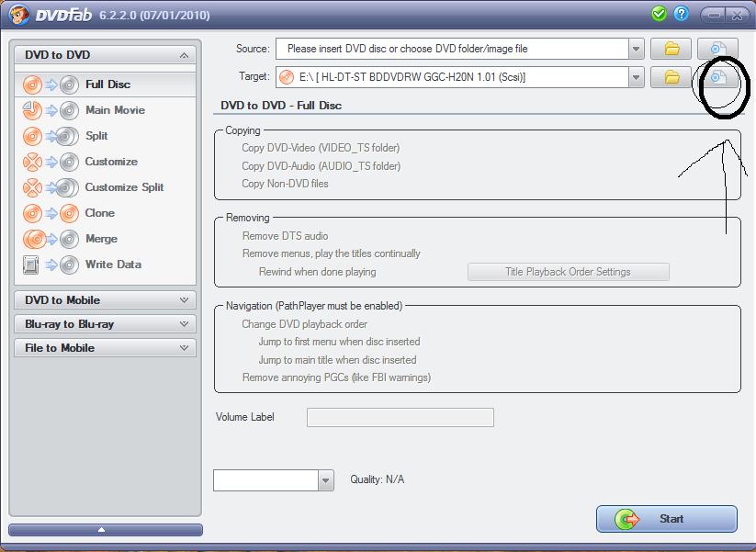Image resolution: width=756 pixels, height=552 pixels.
Task: Select the Full Disc copy mode
Action: [105, 84]
